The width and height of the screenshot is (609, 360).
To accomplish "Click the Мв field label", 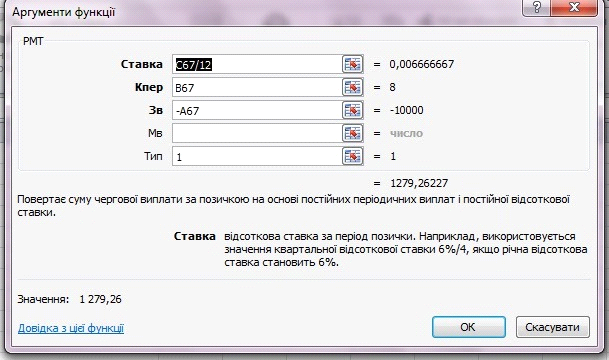I will (155, 133).
